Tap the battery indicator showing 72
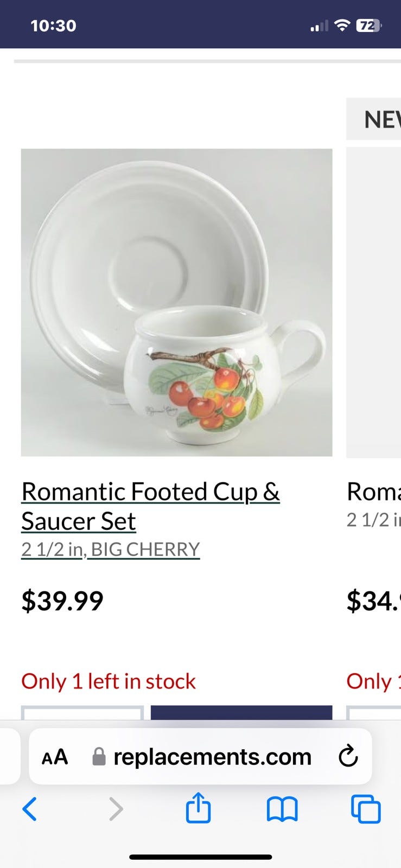Image resolution: width=401 pixels, height=868 pixels. (x=369, y=25)
